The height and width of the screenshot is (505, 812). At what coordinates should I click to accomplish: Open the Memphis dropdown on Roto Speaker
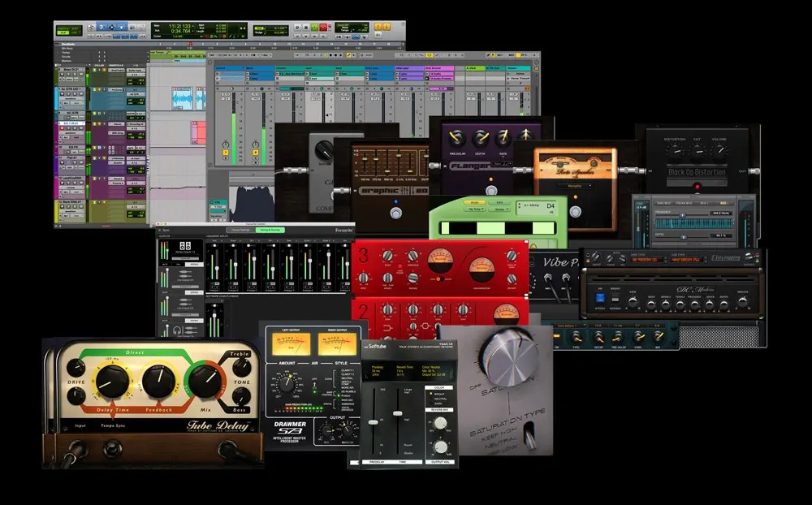[x=575, y=186]
